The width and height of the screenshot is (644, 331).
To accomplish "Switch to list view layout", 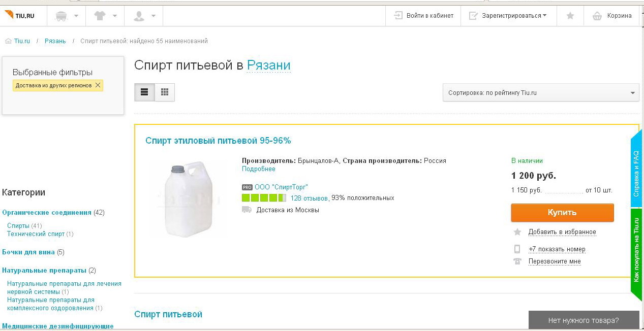I will [x=144, y=92].
